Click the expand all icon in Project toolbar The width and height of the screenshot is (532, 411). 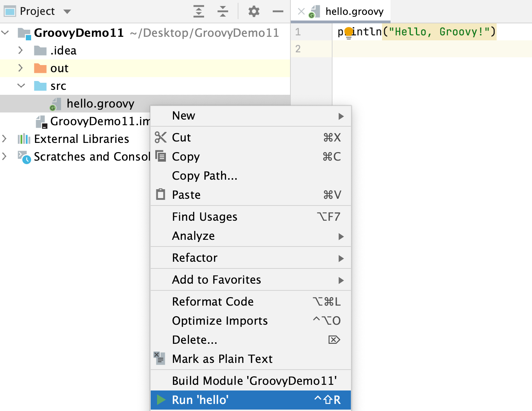pyautogui.click(x=198, y=11)
